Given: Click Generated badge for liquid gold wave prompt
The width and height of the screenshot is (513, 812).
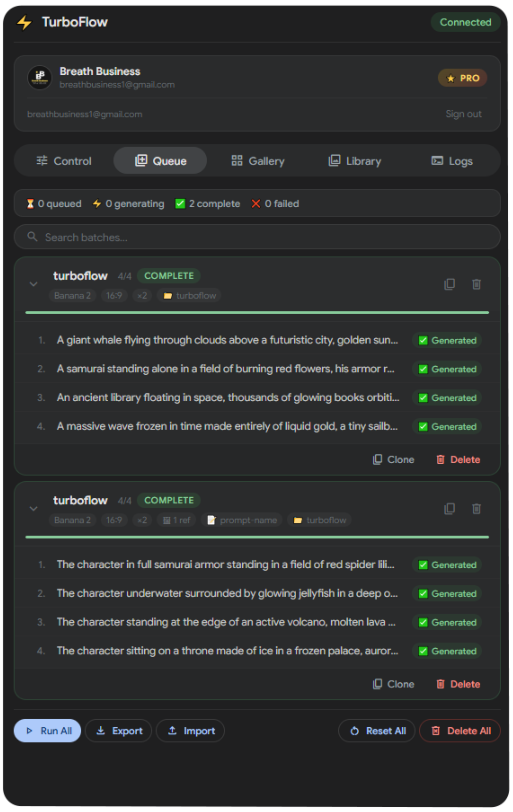Looking at the screenshot, I should (447, 427).
